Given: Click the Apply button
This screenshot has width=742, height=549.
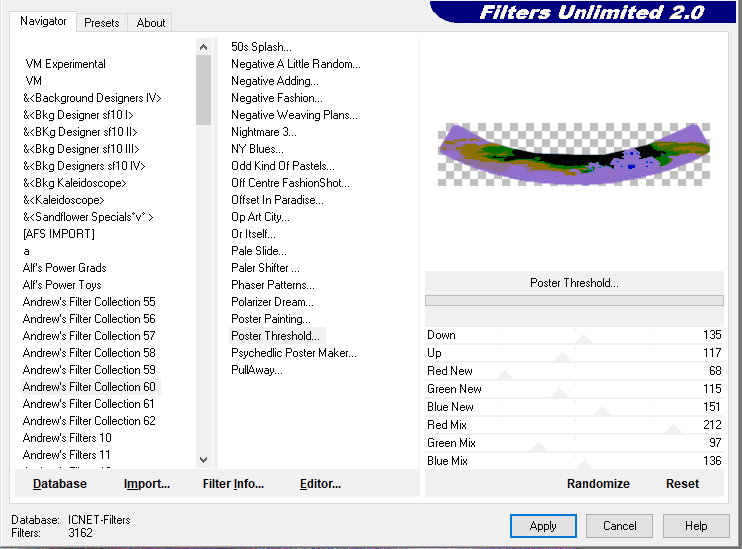Looking at the screenshot, I should point(543,526).
